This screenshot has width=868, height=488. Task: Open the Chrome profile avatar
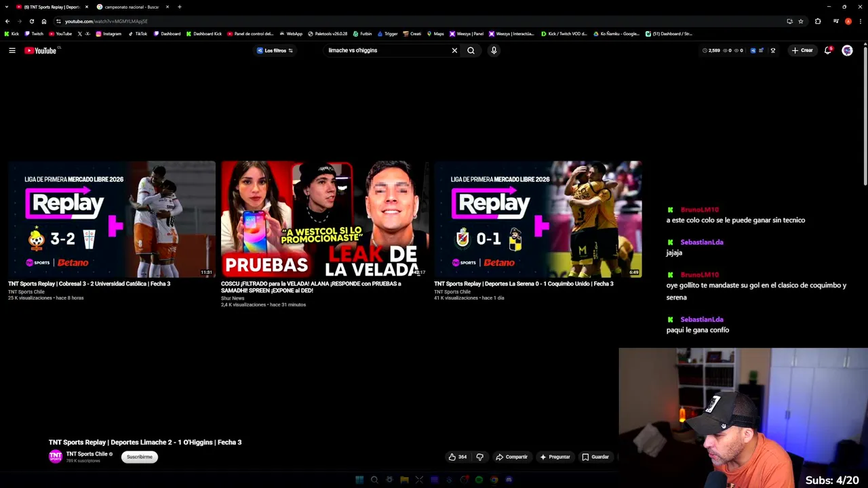(x=848, y=21)
